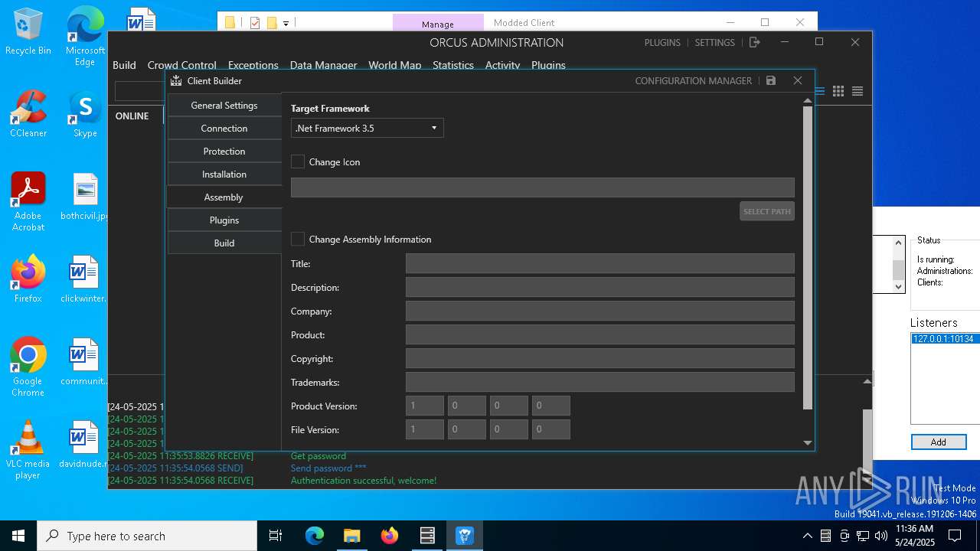Image resolution: width=980 pixels, height=551 pixels.
Task: Click the Windows search box
Action: click(x=147, y=536)
